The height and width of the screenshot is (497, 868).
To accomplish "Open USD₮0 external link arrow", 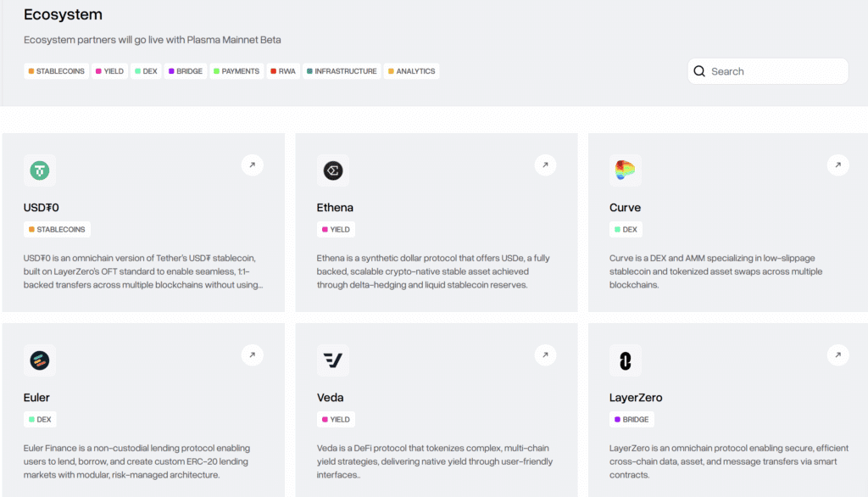I will pos(253,165).
